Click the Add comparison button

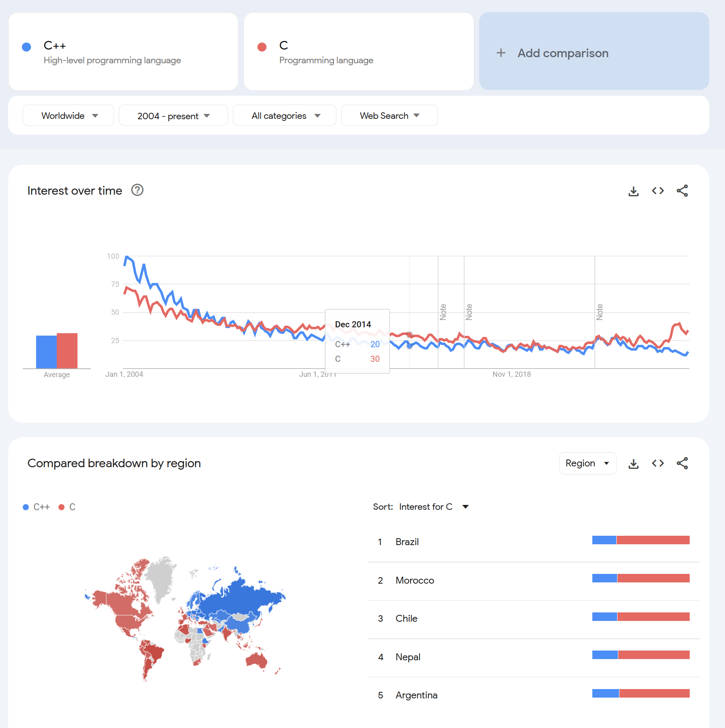point(594,52)
